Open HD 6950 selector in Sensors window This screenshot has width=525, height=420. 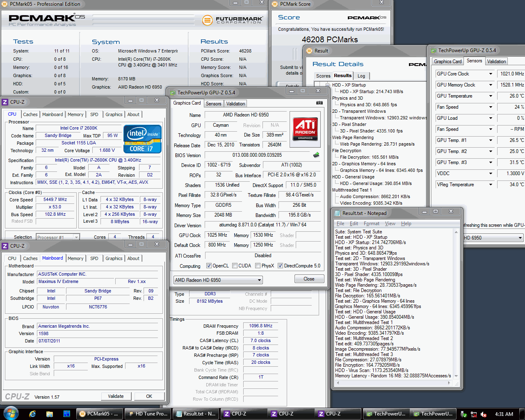pos(493,238)
